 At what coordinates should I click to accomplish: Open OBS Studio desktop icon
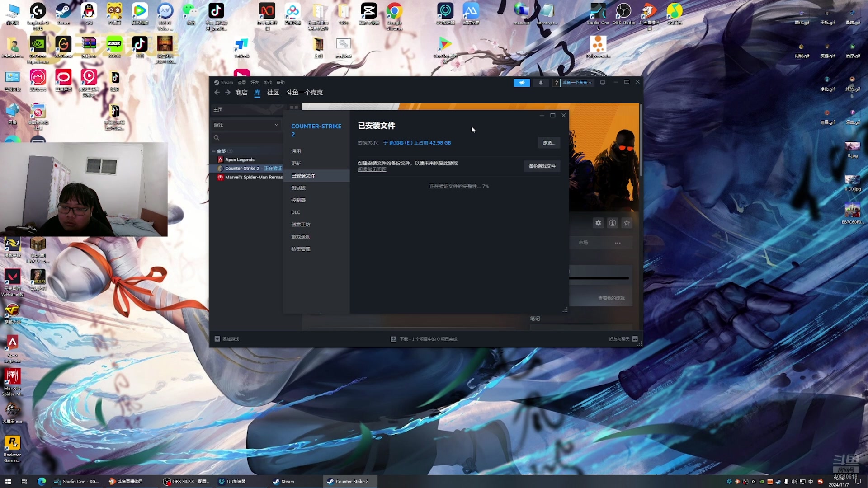coord(623,14)
